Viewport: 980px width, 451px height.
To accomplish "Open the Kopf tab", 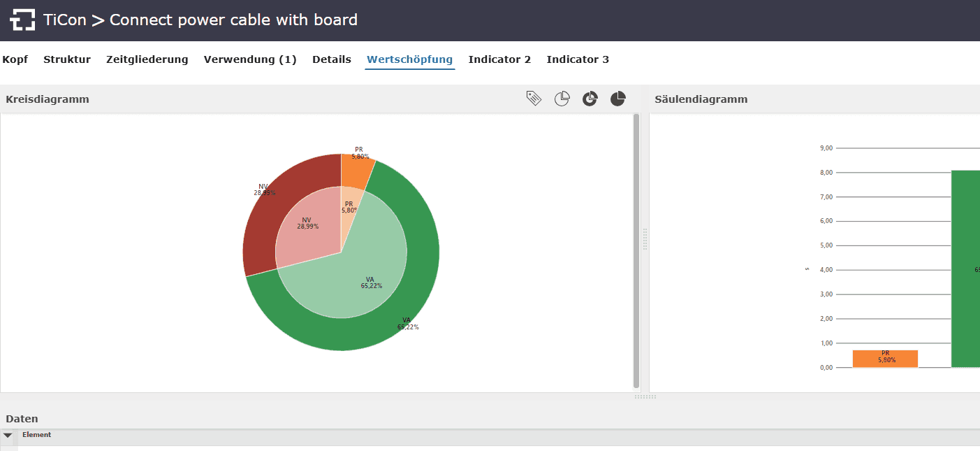I will tap(15, 59).
